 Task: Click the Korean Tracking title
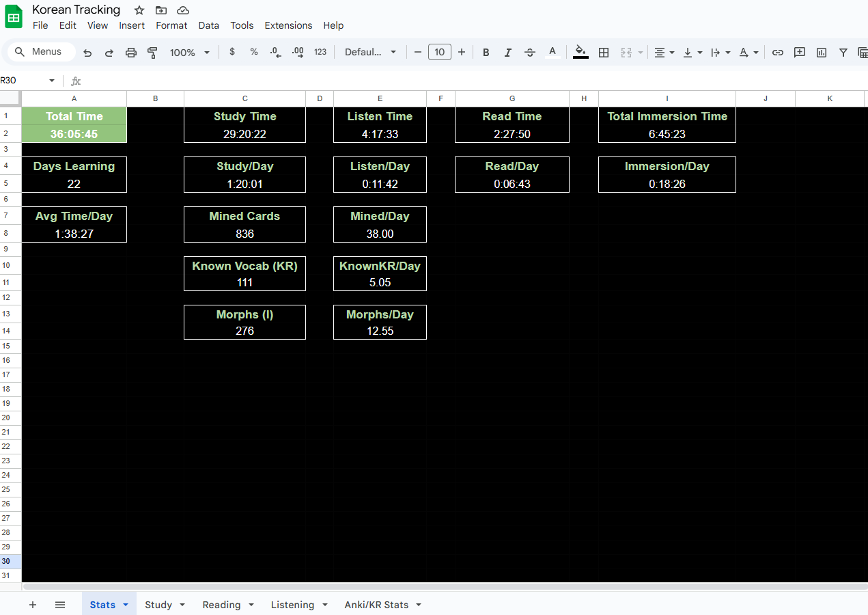(x=76, y=10)
